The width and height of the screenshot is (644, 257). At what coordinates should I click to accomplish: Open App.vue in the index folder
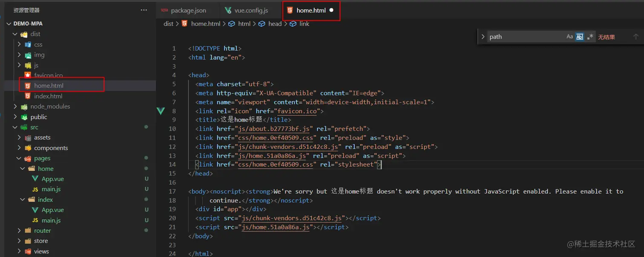53,210
